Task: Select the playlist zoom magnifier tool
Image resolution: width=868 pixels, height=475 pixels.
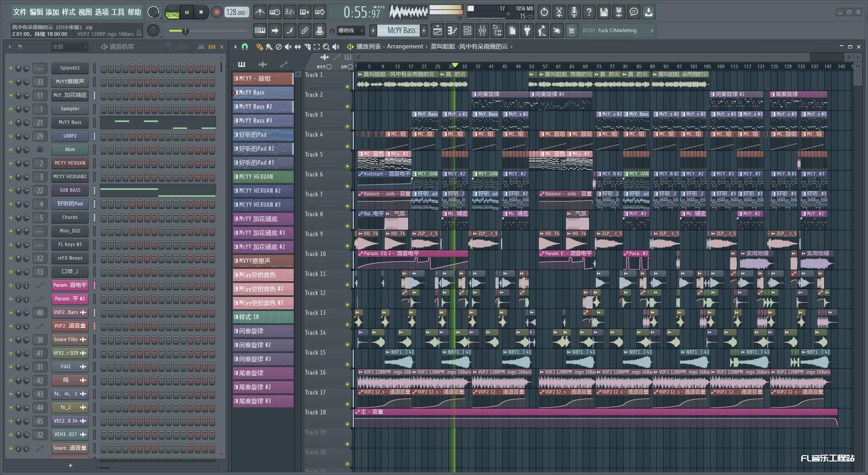Action: 326,47
